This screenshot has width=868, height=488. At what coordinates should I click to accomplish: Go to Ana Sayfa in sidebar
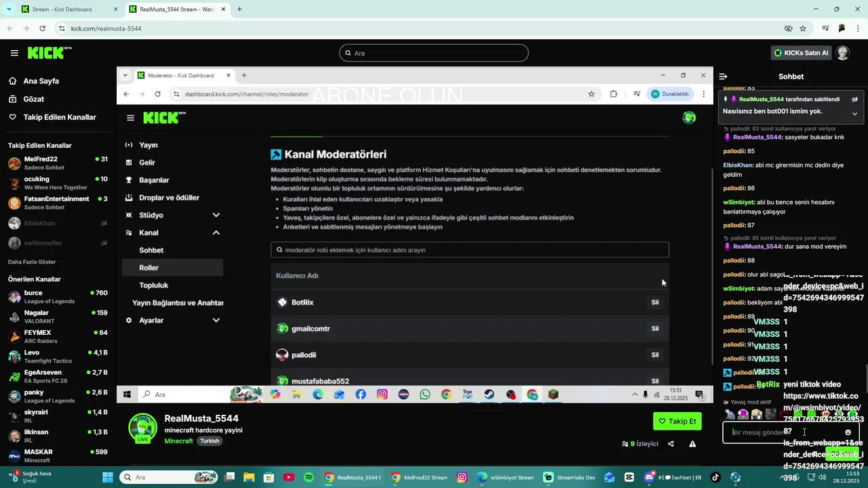tap(41, 81)
